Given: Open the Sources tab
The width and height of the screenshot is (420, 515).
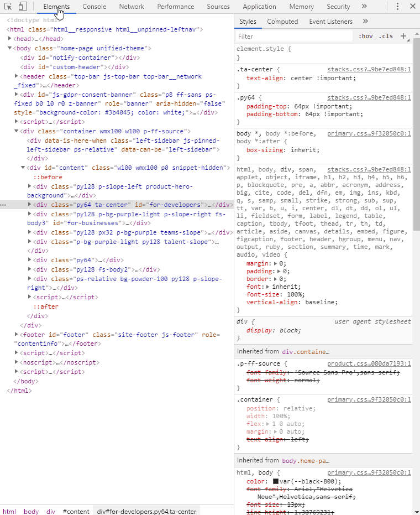Looking at the screenshot, I should click(218, 7).
